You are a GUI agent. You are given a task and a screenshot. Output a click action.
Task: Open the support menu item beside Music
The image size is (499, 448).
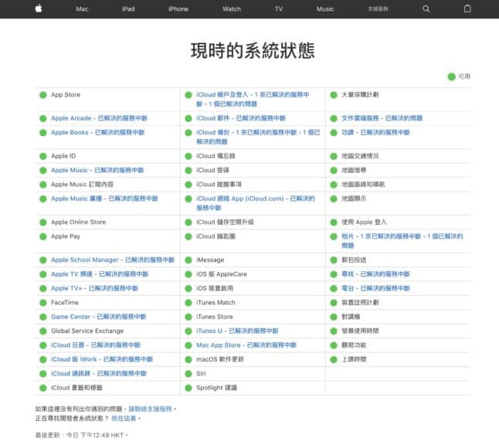378,9
